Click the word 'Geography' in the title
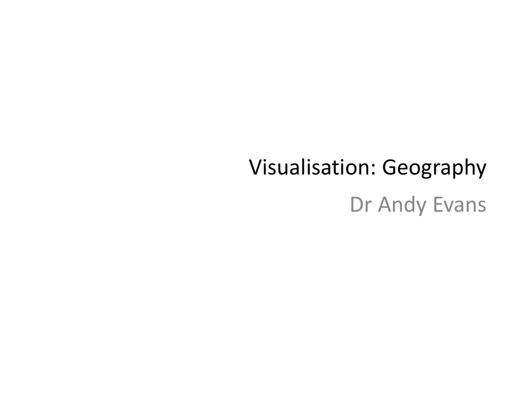Image resolution: width=532 pixels, height=399 pixels. [x=434, y=169]
